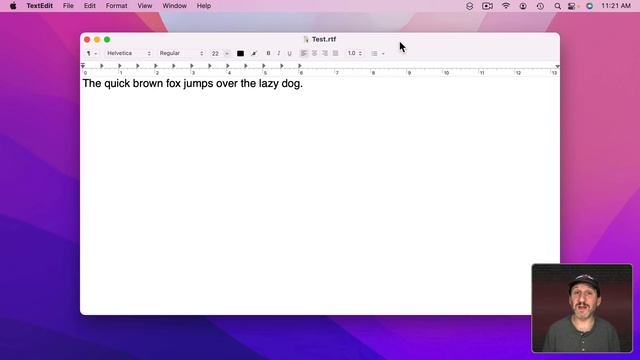Open the Window menu
The height and width of the screenshot is (360, 640).
(174, 6)
